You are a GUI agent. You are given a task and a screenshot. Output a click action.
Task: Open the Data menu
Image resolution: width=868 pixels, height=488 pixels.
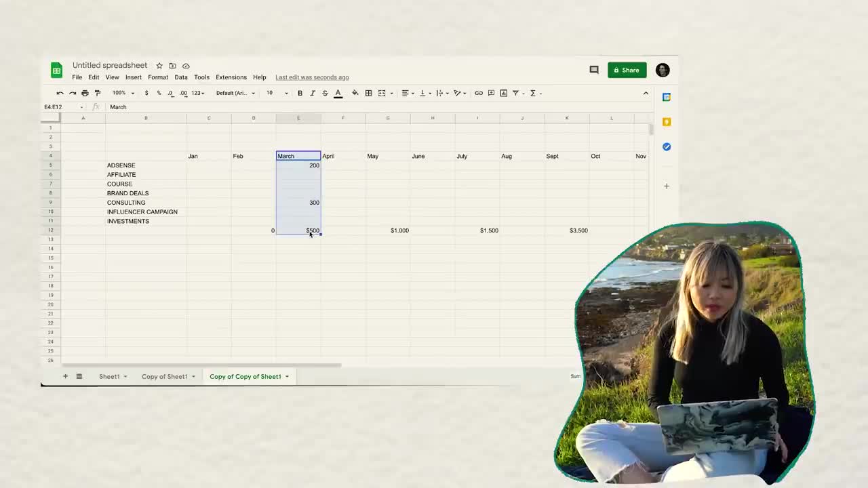click(x=181, y=77)
